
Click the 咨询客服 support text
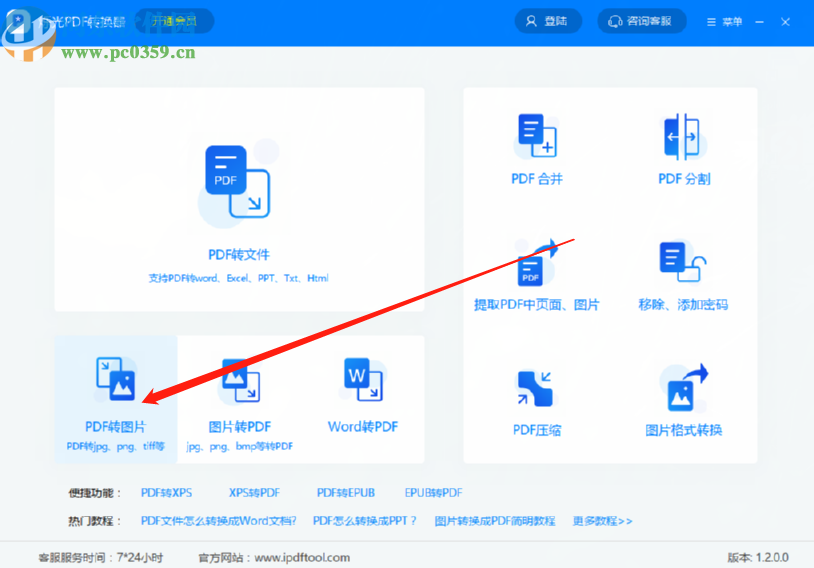(649, 21)
